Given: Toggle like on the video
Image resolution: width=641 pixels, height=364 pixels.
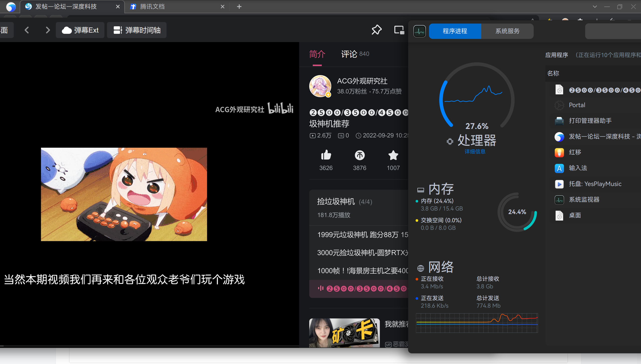Looking at the screenshot, I should tap(326, 155).
